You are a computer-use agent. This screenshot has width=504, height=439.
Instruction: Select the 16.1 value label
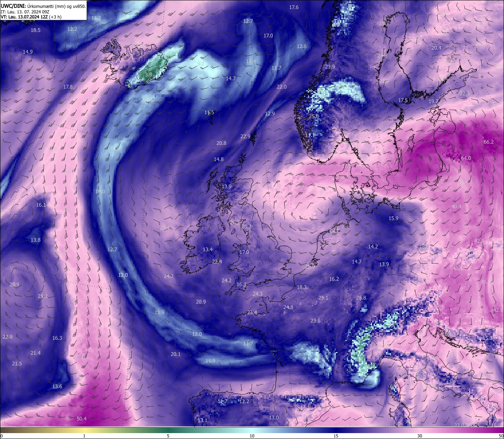tap(41, 205)
